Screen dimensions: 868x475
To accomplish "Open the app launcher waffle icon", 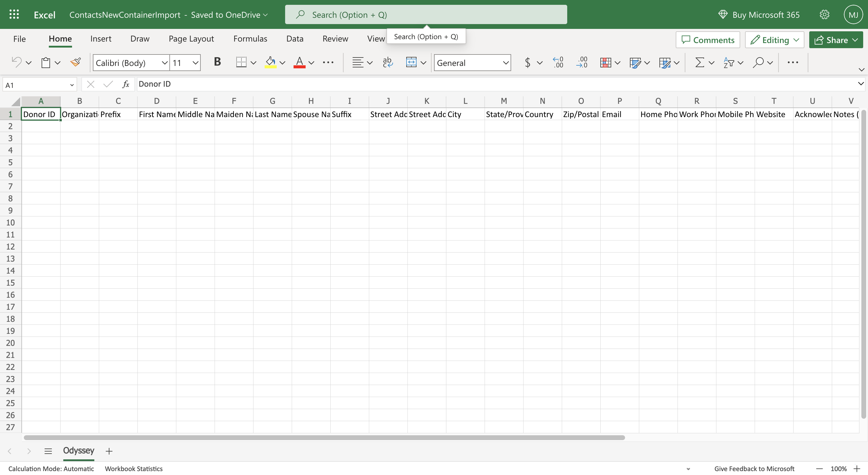I will coord(14,14).
